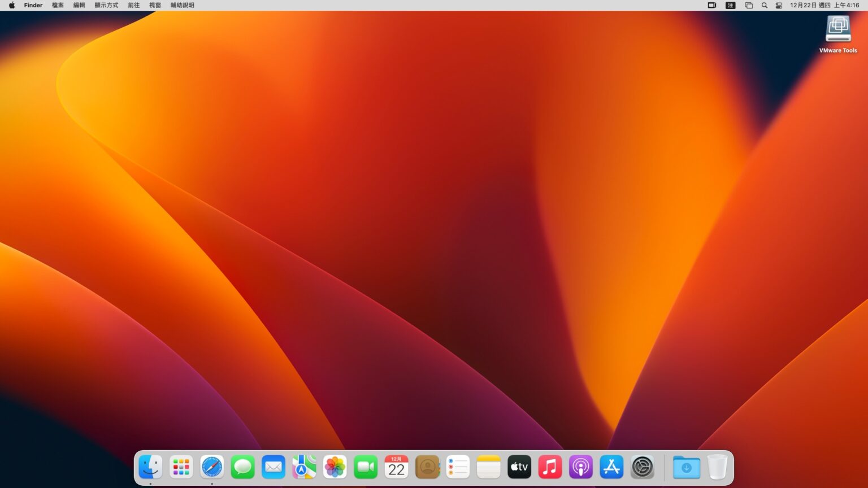
Task: Open Calendar showing 12月22
Action: (x=396, y=467)
